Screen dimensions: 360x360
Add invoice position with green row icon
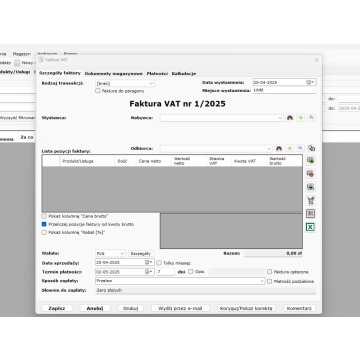pyautogui.click(x=310, y=160)
